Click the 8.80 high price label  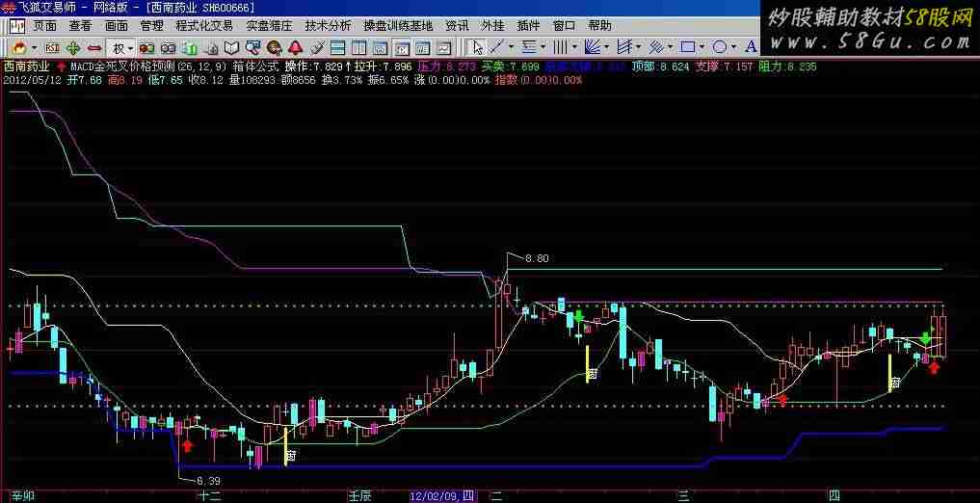pos(537,258)
